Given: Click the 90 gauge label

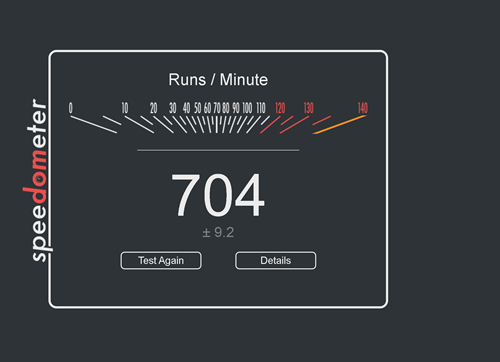Looking at the screenshot, I should pos(236,108).
